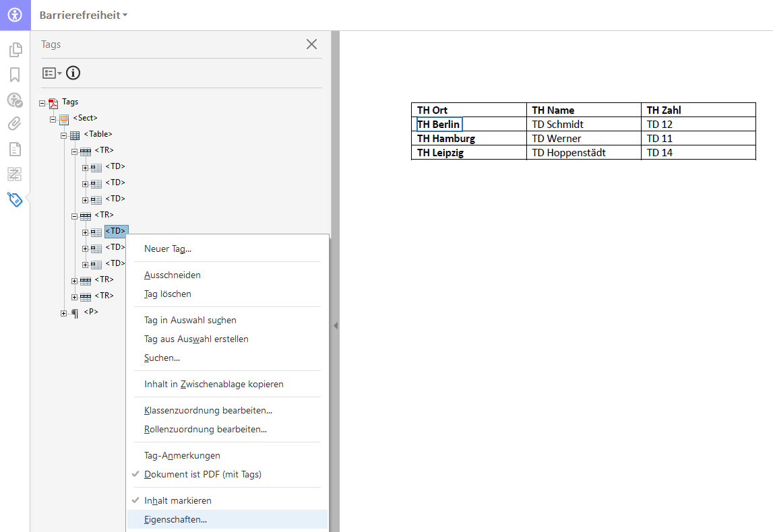Screen dimensions: 773x532
Task: Choose 'Tag löschen' in the context menu
Action: [168, 294]
